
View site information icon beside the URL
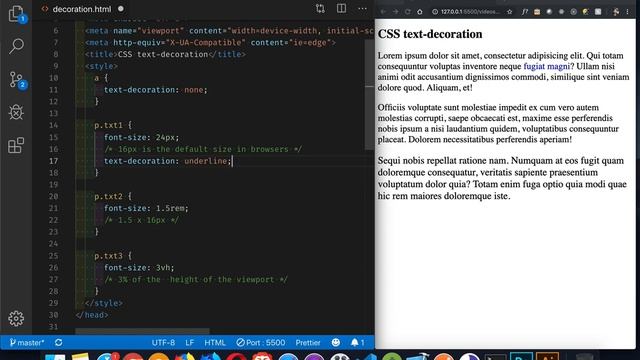(435, 12)
